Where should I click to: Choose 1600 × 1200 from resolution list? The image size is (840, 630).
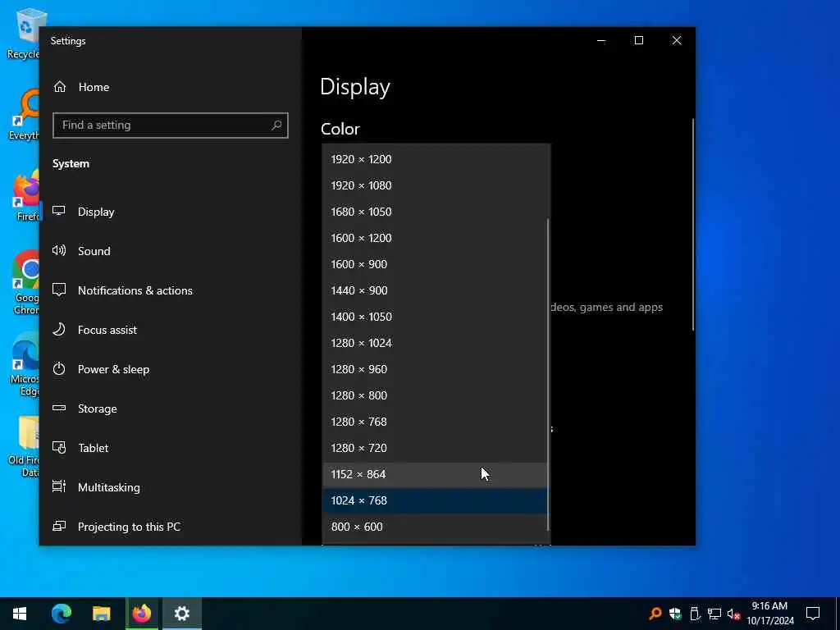(x=436, y=238)
